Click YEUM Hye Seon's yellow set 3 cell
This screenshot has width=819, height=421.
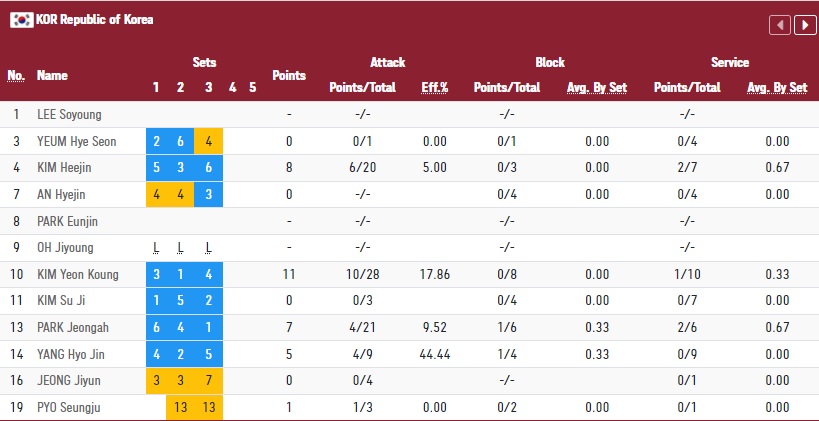pos(208,142)
